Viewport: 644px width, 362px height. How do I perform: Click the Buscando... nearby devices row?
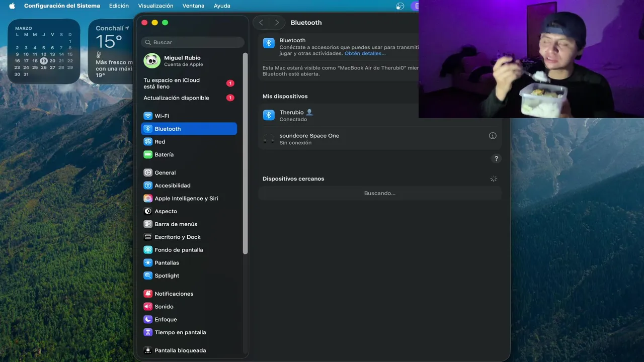tap(380, 193)
